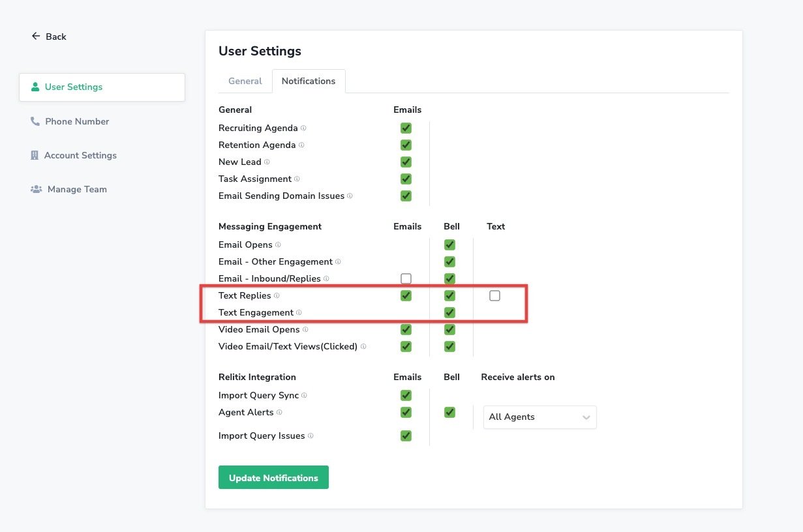Screen dimensions: 803x532
Task: Enable Emails checkbox for Email - Inbound/Replies
Action: 406,279
